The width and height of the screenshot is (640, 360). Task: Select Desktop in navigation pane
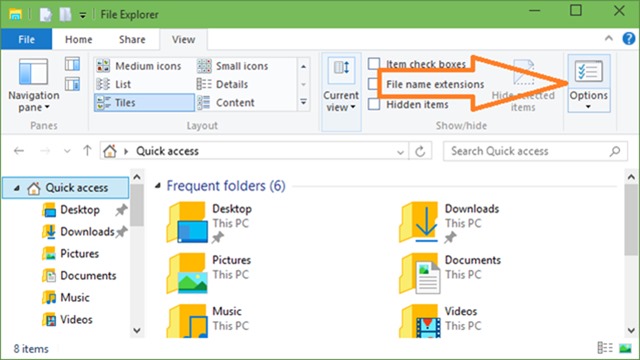click(x=80, y=210)
